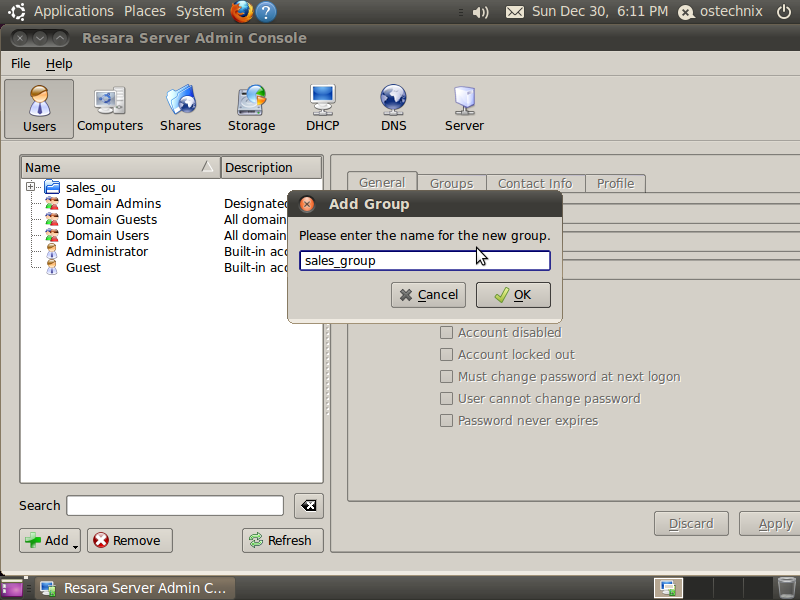800x600 pixels.
Task: Open the Computers section
Action: 110,109
